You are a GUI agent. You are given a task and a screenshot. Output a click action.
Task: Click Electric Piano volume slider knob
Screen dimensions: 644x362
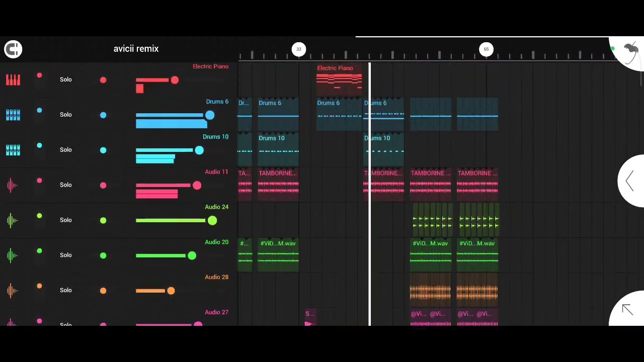pos(175,80)
